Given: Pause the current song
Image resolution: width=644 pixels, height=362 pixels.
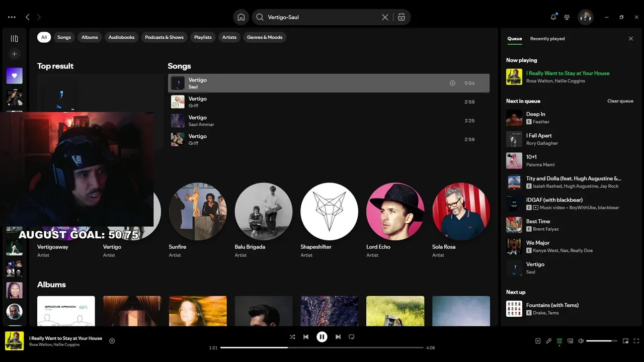Looking at the screenshot, I should pos(322,337).
